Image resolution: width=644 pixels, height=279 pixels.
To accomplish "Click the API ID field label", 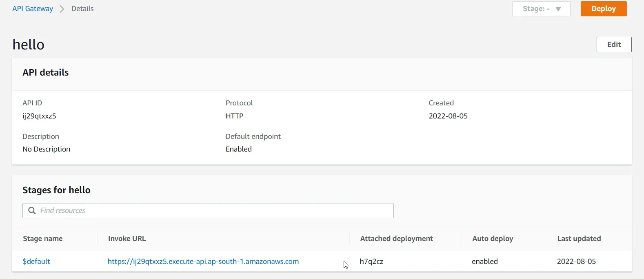I will pos(32,103).
